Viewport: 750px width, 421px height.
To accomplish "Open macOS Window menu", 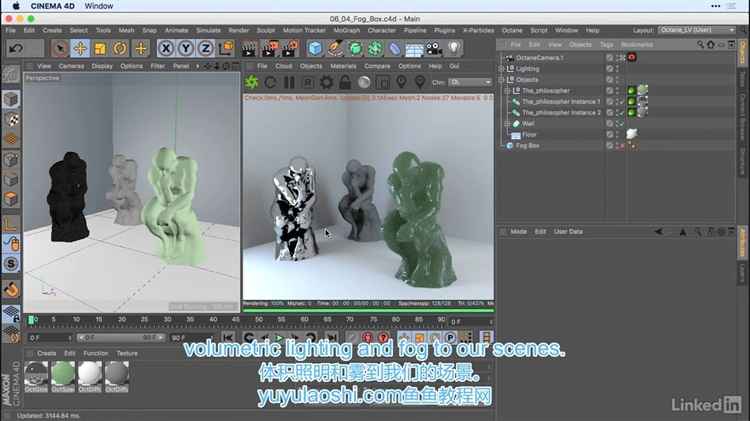I will coord(99,6).
